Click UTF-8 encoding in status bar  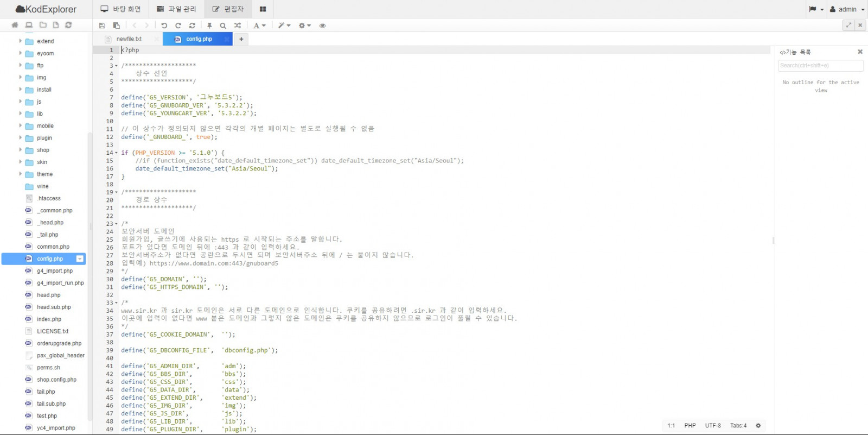coord(713,426)
